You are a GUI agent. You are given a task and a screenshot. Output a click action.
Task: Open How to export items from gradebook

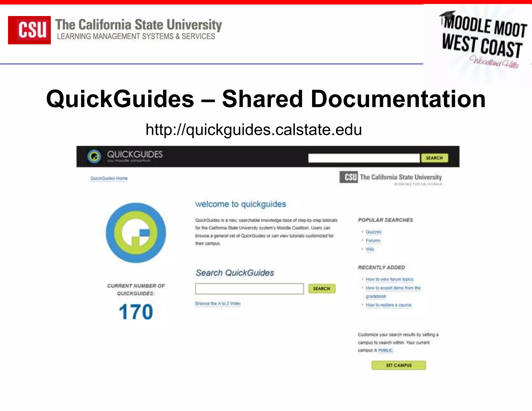[393, 292]
